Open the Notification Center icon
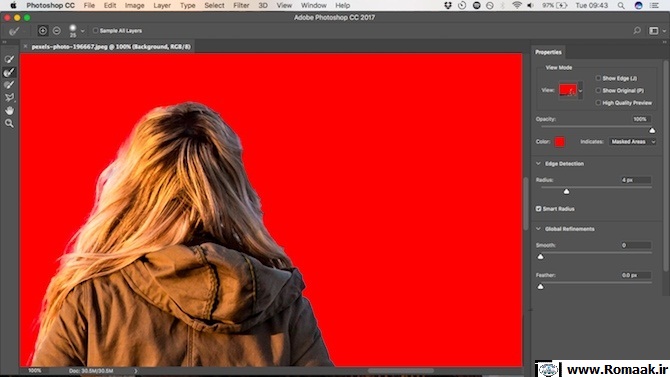The height and width of the screenshot is (377, 670). point(654,6)
